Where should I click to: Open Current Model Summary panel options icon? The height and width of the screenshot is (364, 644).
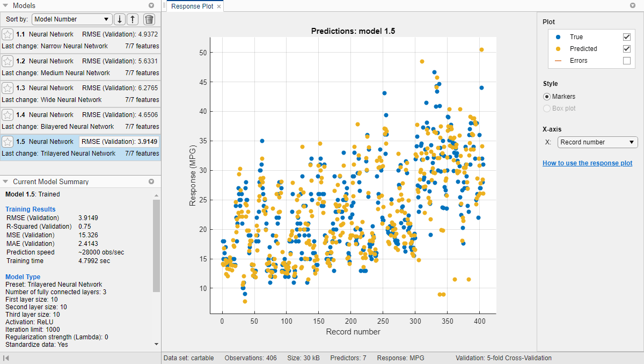click(x=152, y=181)
